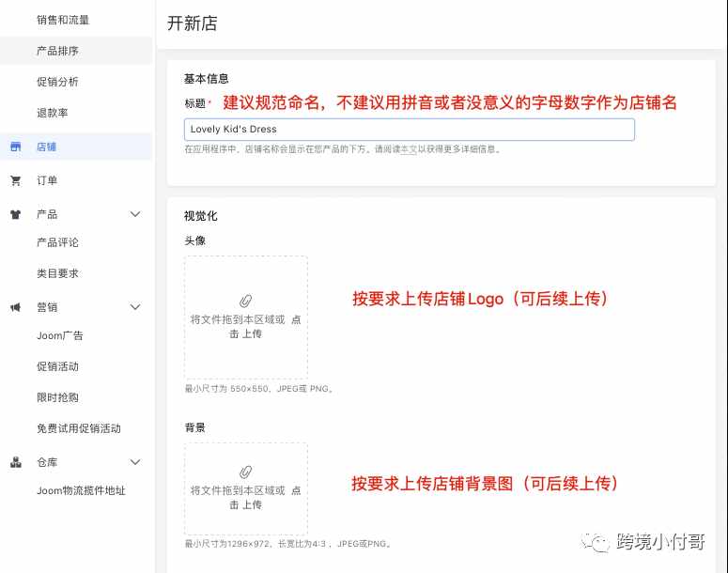
Task: Click the 背景 upload drop area
Action: pos(245,488)
